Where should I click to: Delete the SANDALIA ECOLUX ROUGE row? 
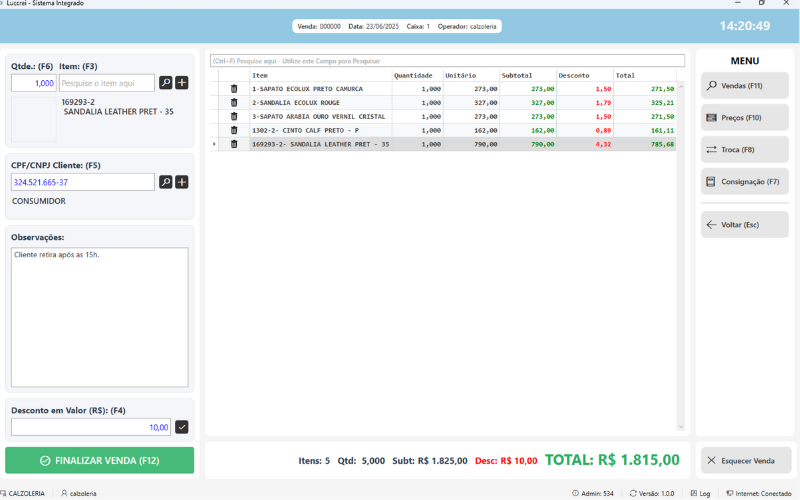tap(234, 103)
